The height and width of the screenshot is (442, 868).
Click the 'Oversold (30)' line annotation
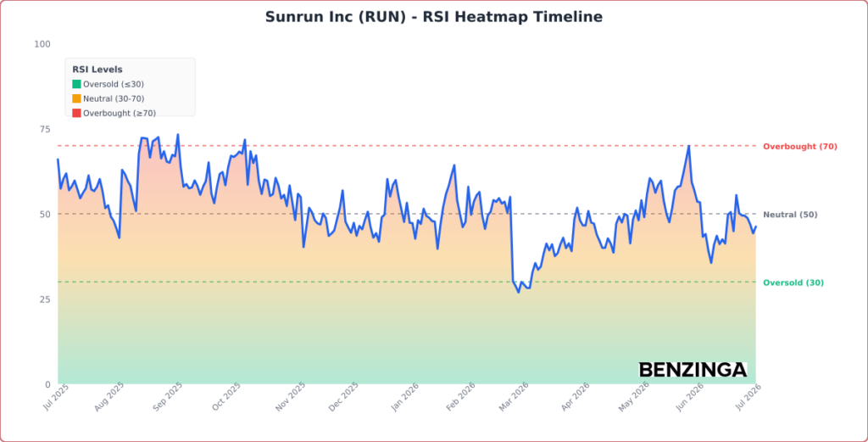pos(793,283)
